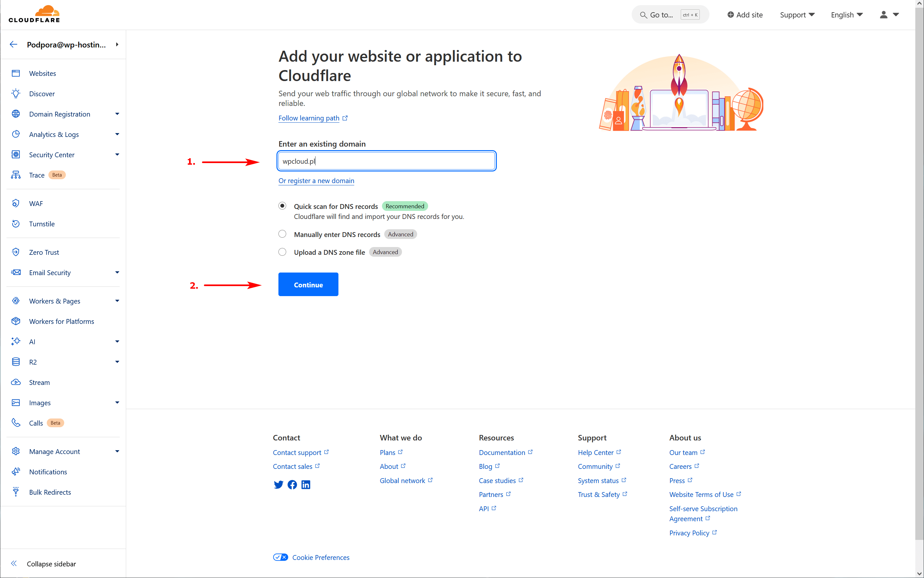Expand Email Security submenu arrow
This screenshot has height=578, width=924.
coord(117,272)
